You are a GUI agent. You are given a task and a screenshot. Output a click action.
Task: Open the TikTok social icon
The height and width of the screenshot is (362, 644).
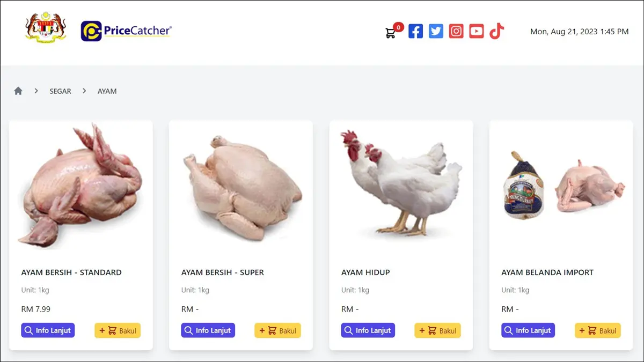[496, 31]
